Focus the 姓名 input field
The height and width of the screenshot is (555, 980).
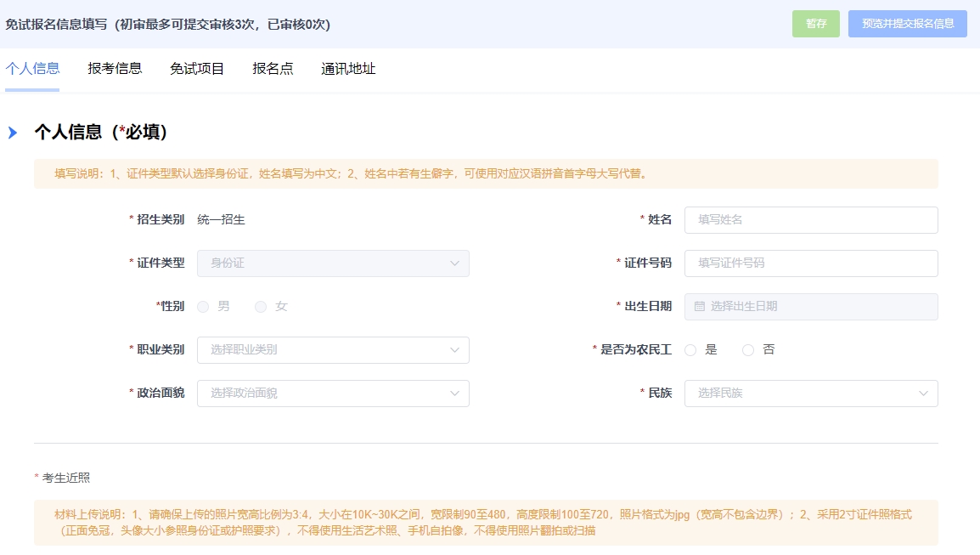tap(811, 220)
